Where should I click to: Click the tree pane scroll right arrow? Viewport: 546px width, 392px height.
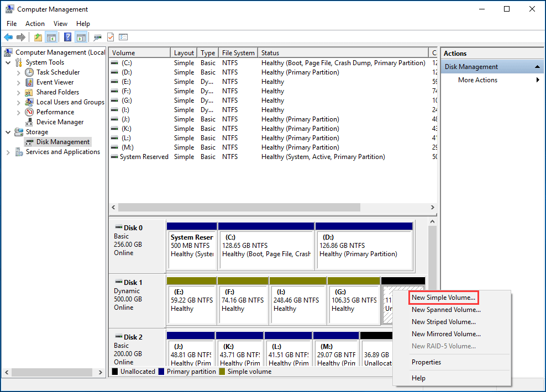[x=100, y=372]
